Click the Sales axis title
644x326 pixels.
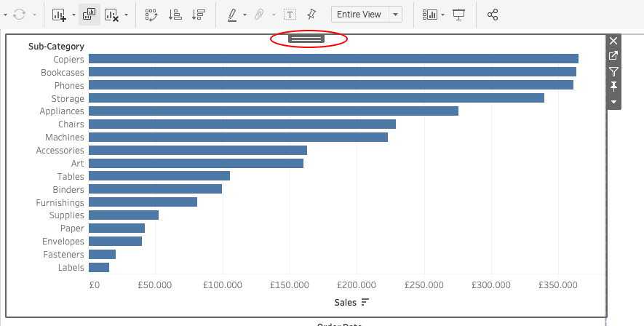pyautogui.click(x=346, y=303)
